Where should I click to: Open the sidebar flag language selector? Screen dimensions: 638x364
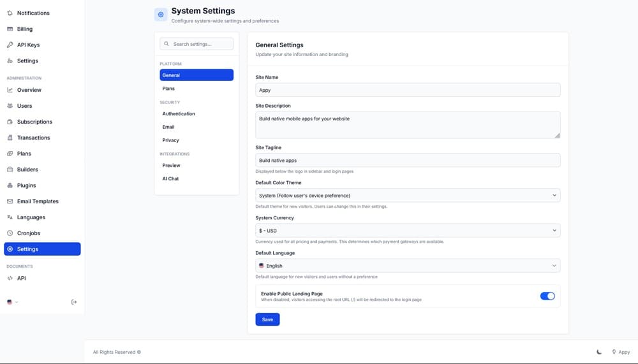pyautogui.click(x=12, y=302)
